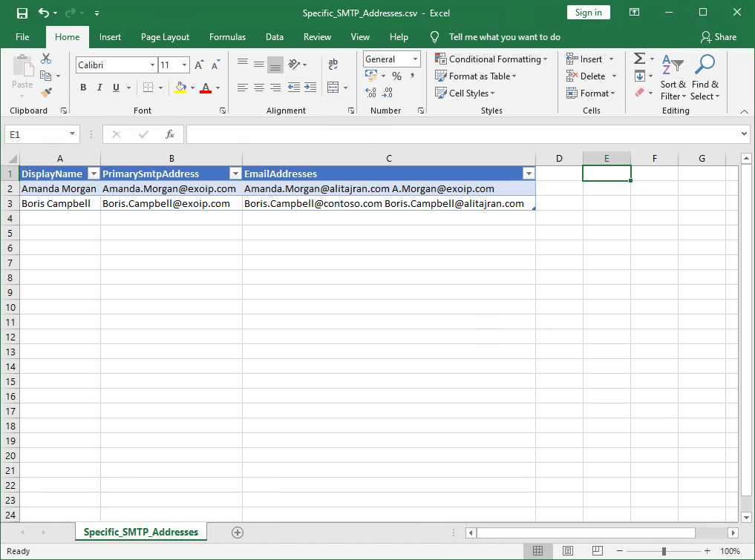Open Conditional Formatting

[x=491, y=59]
